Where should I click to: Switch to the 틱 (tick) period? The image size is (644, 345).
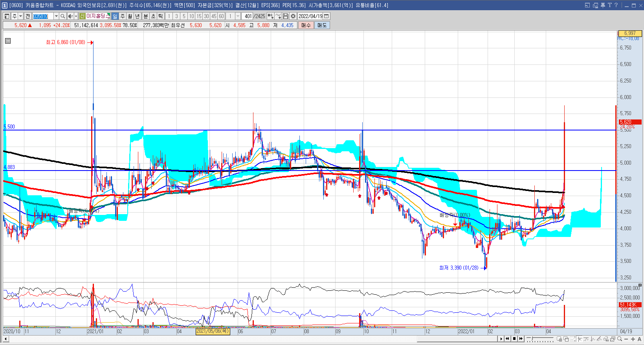(x=161, y=16)
